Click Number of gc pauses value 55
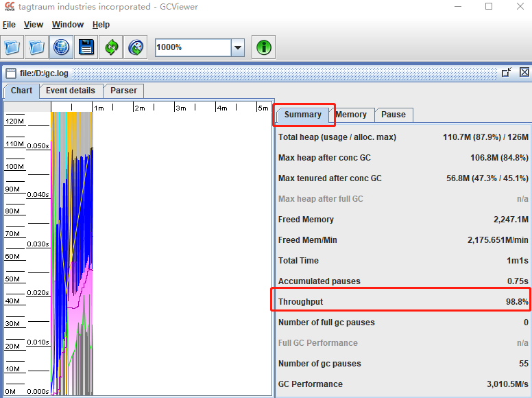 pyautogui.click(x=524, y=364)
